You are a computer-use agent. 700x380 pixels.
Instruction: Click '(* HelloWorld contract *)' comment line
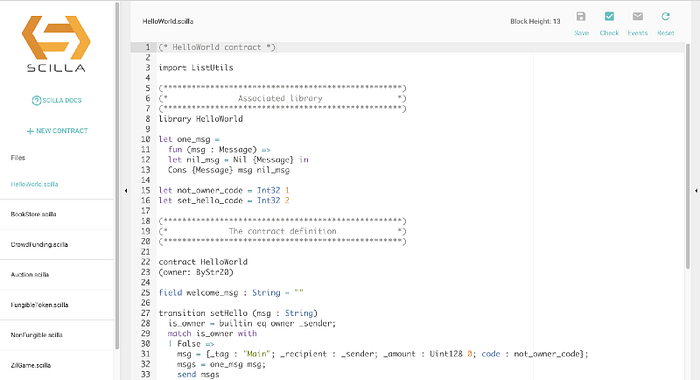pos(217,47)
